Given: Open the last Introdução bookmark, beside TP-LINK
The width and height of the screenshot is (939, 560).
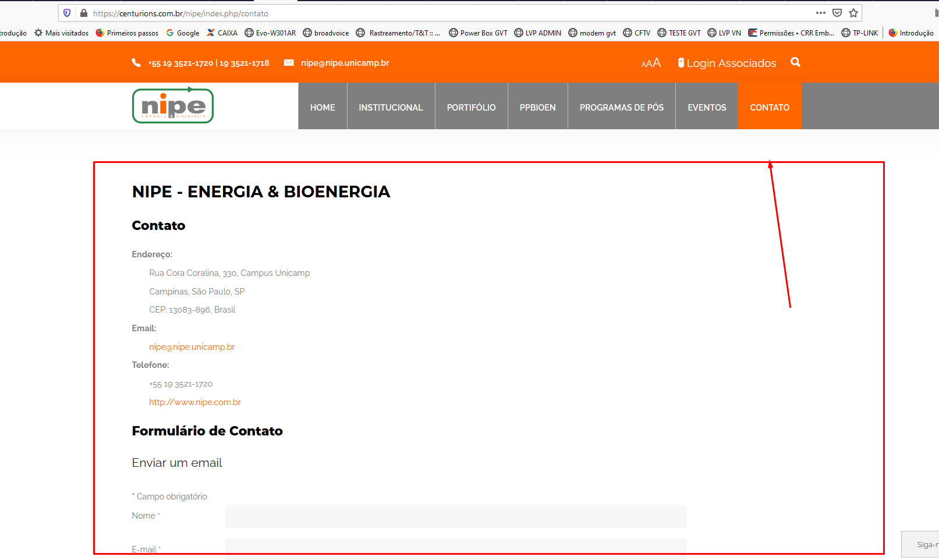Looking at the screenshot, I should 911,33.
